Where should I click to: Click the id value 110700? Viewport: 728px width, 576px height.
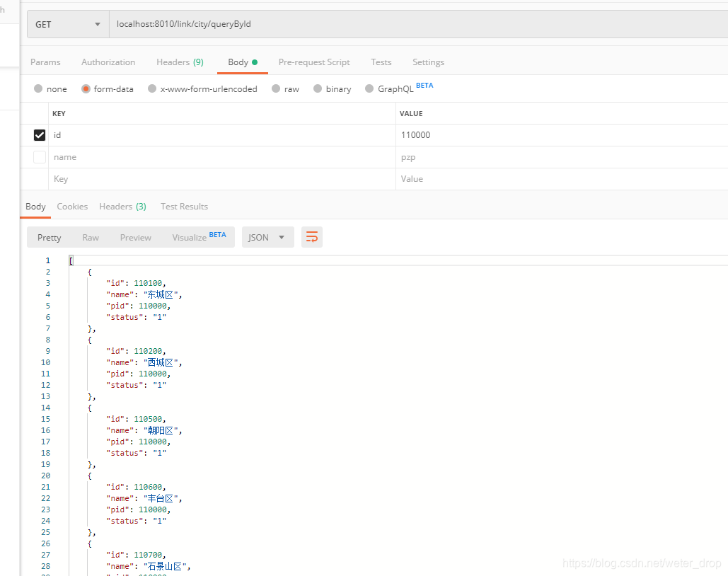tap(148, 555)
